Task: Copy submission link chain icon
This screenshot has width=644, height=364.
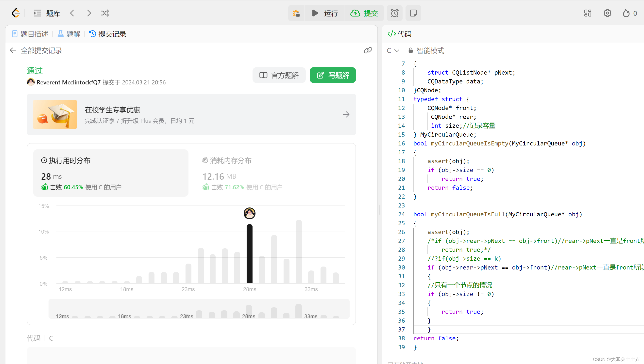Action: tap(368, 50)
